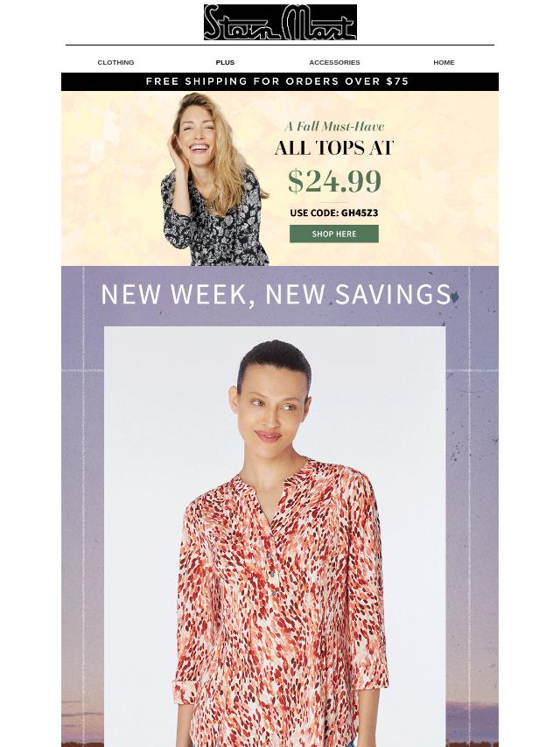The image size is (560, 747).
Task: Click the purple textured background border
Action: (83, 477)
